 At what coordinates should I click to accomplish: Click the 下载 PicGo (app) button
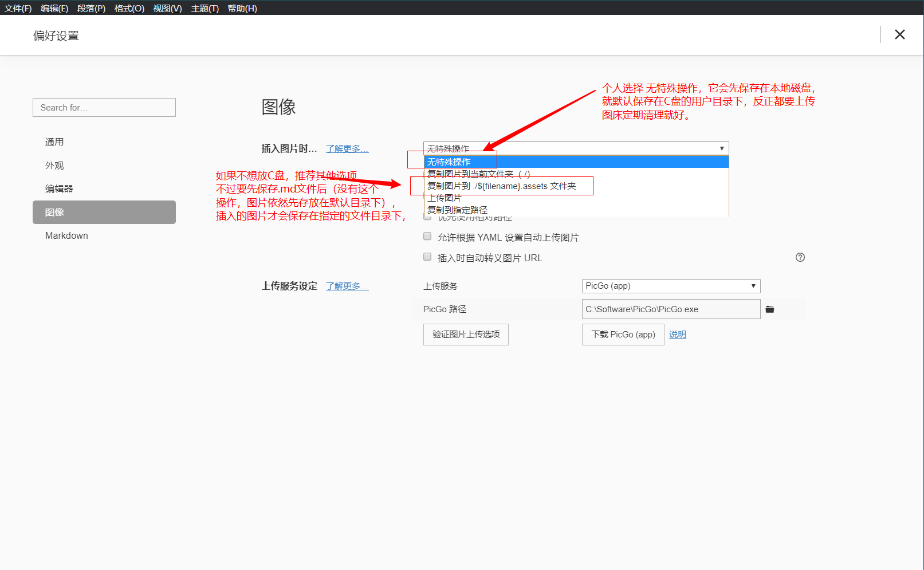623,335
